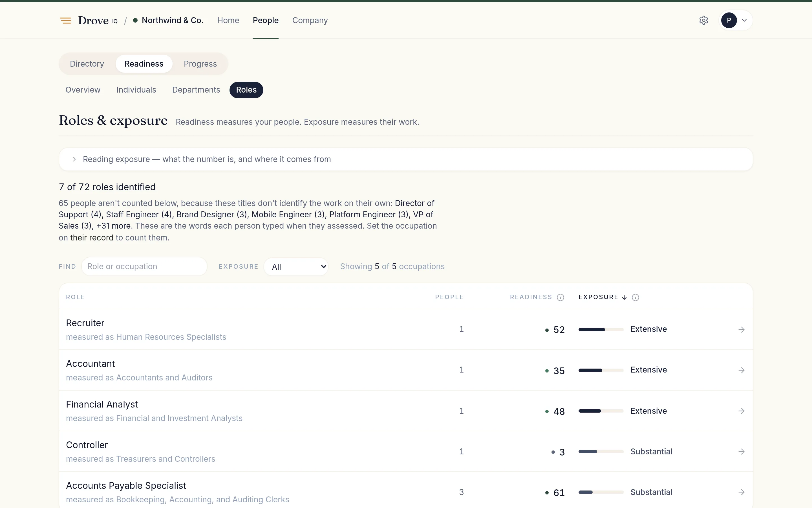
Task: Expand the Reading exposure explainer
Action: point(406,159)
